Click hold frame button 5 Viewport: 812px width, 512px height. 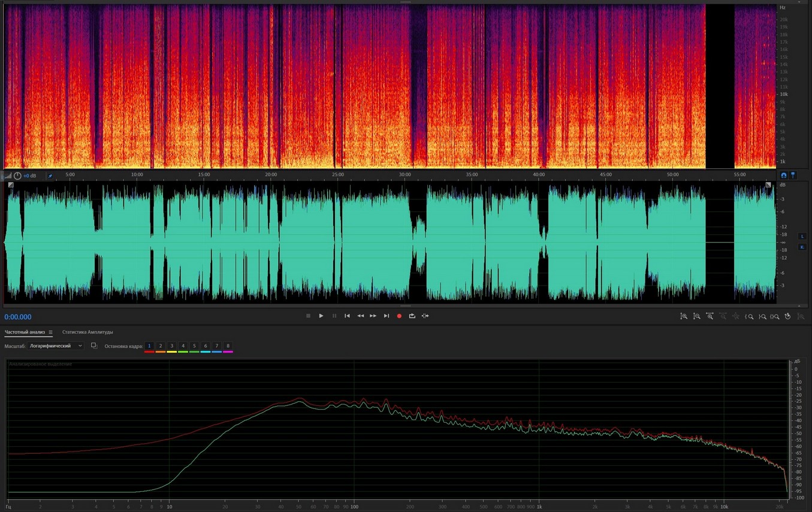click(194, 346)
